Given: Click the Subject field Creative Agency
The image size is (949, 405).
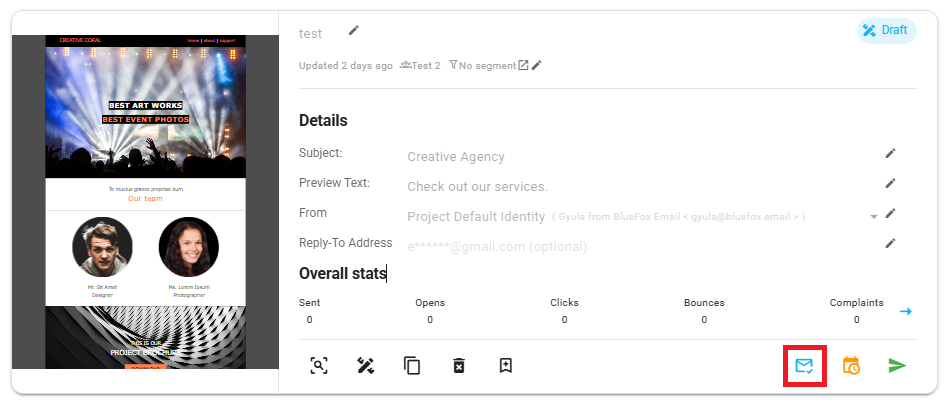Looking at the screenshot, I should pyautogui.click(x=456, y=157).
